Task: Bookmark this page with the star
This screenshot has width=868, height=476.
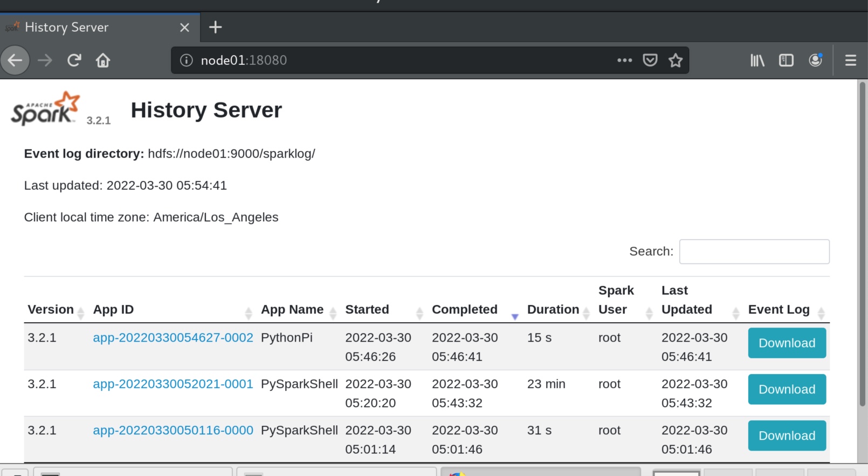Action: [x=676, y=60]
